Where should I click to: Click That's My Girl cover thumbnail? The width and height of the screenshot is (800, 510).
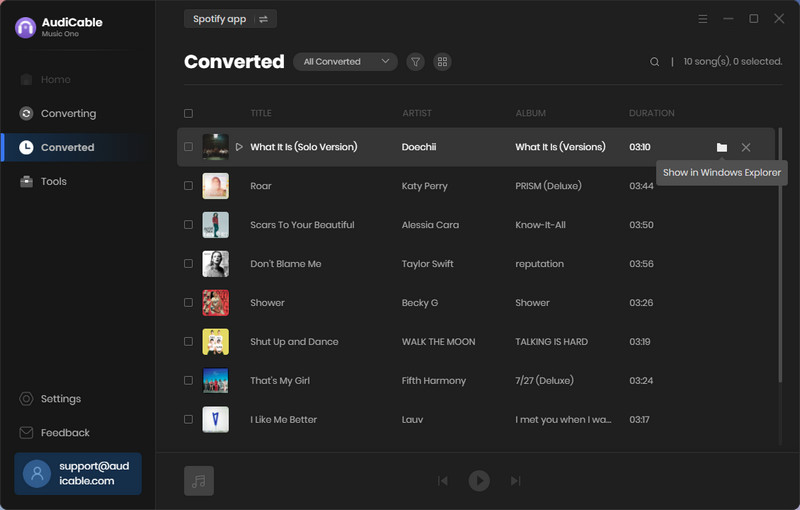click(x=215, y=380)
